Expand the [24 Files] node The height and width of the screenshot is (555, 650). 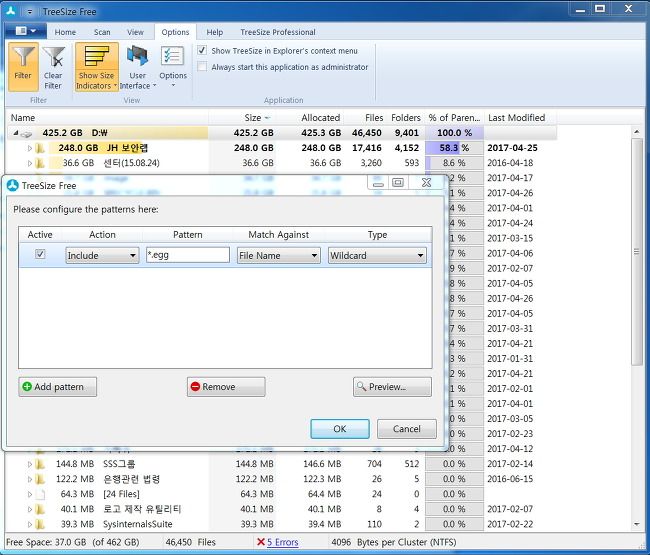coord(30,494)
